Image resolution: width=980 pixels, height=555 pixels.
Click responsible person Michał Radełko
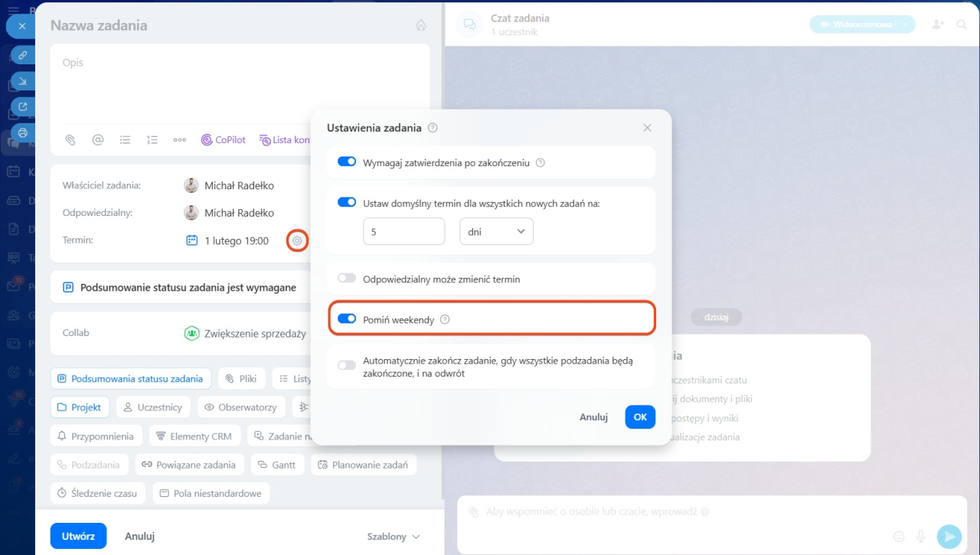(x=229, y=213)
